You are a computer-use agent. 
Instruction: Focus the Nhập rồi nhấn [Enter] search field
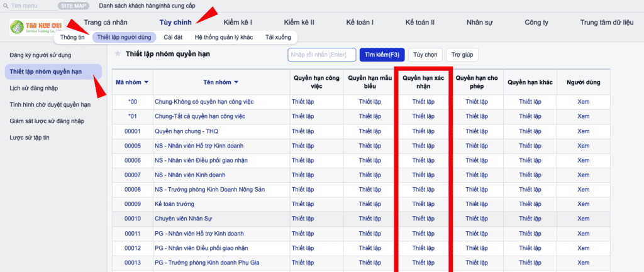(x=321, y=55)
